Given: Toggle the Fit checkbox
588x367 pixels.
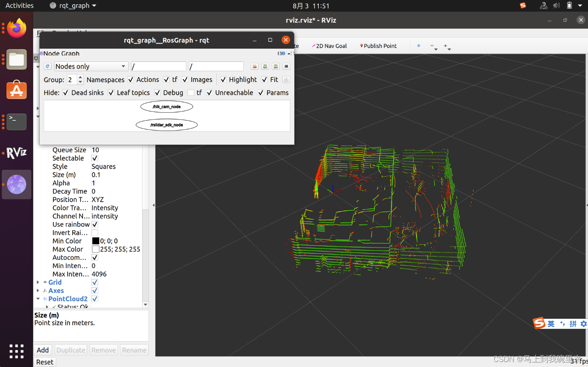Looking at the screenshot, I should 264,79.
